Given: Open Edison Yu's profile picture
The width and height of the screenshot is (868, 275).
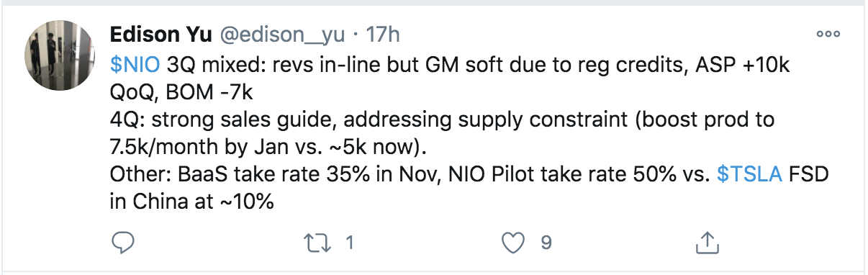Looking at the screenshot, I should tap(60, 55).
